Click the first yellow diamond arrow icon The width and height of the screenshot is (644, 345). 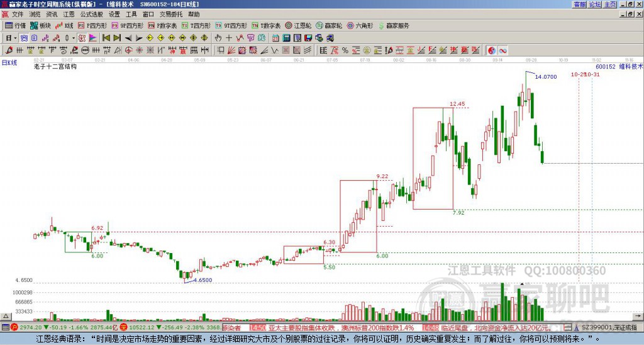pos(150,38)
